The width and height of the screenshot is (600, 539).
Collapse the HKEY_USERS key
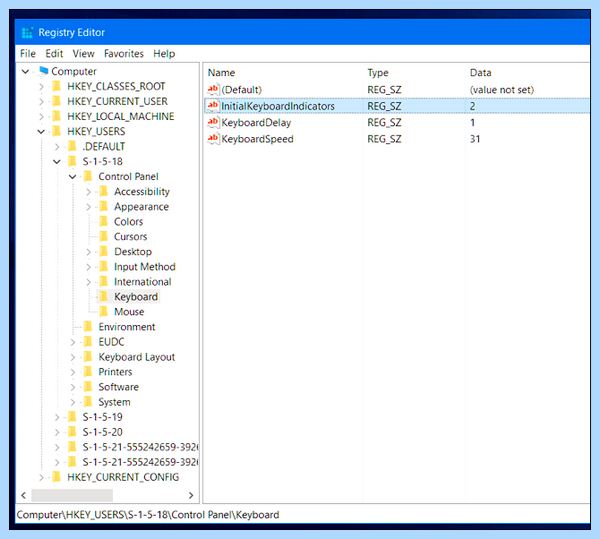(41, 132)
